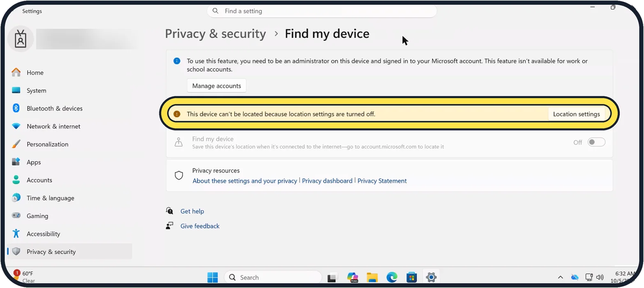Select Gaming label in the sidebar

pos(37,216)
